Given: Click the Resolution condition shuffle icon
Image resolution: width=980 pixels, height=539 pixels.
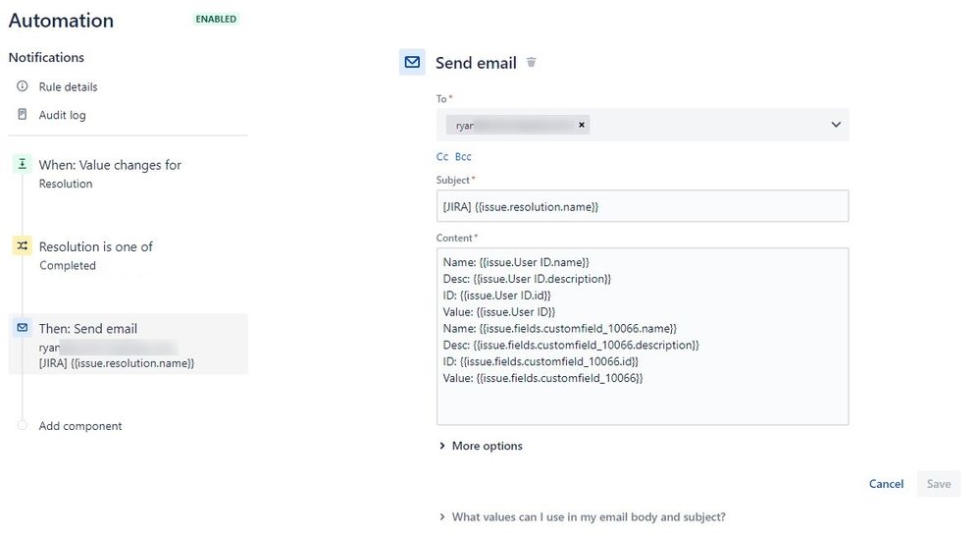Looking at the screenshot, I should click(22, 245).
